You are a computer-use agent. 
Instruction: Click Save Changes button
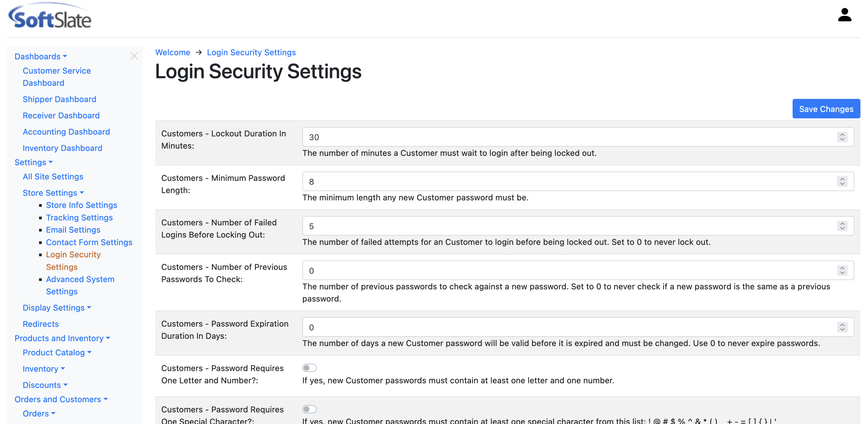coord(826,109)
